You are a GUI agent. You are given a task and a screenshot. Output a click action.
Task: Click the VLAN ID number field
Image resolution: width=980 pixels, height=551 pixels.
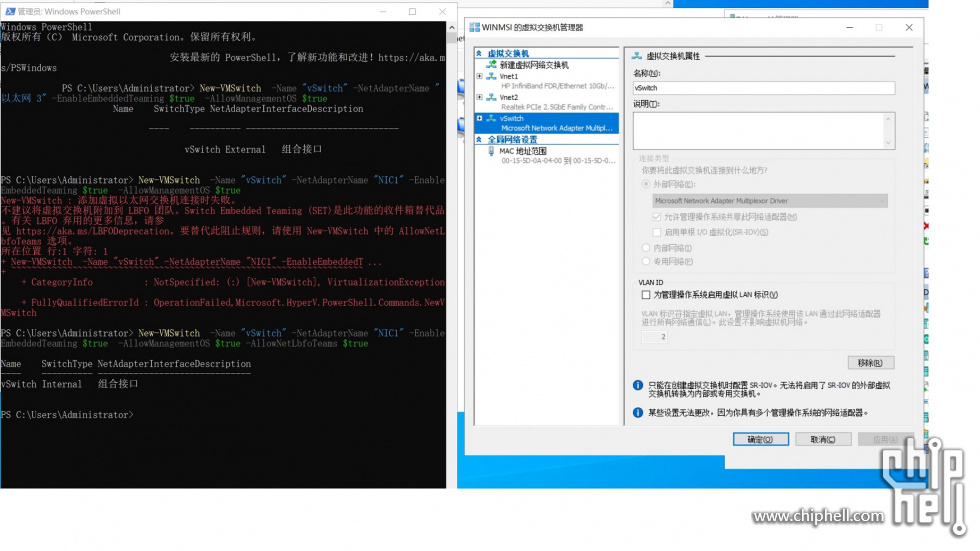pyautogui.click(x=654, y=337)
